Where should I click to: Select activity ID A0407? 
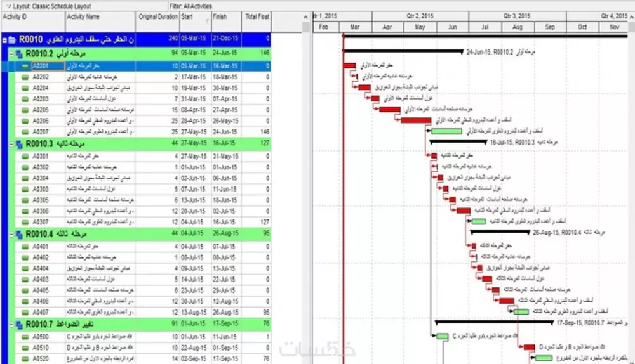41,312
